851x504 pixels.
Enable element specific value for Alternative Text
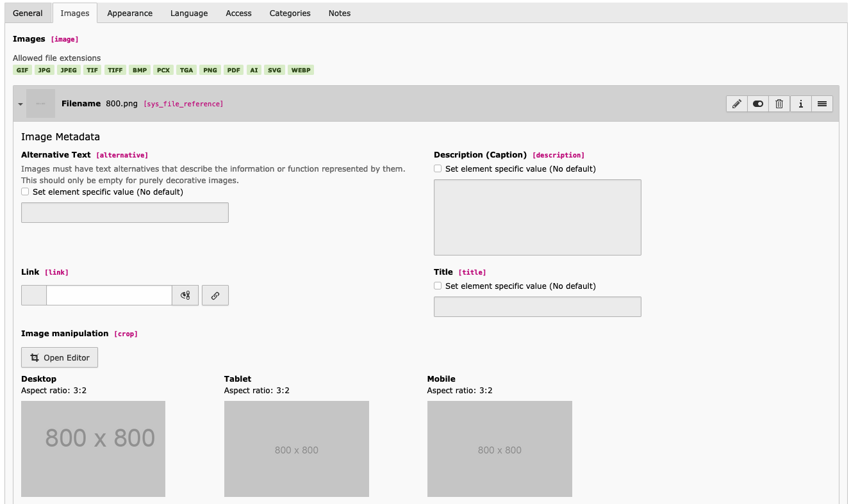point(25,191)
